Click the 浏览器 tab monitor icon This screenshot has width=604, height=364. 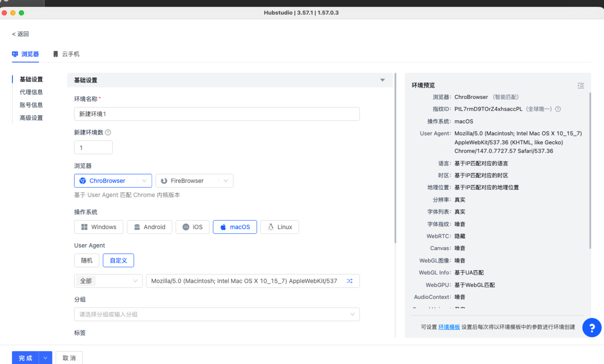click(x=15, y=54)
